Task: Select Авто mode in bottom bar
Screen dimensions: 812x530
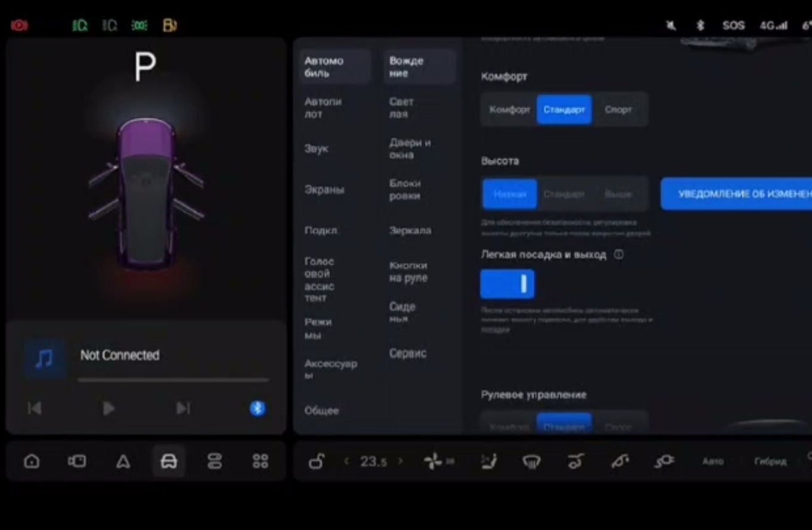Action: point(712,461)
